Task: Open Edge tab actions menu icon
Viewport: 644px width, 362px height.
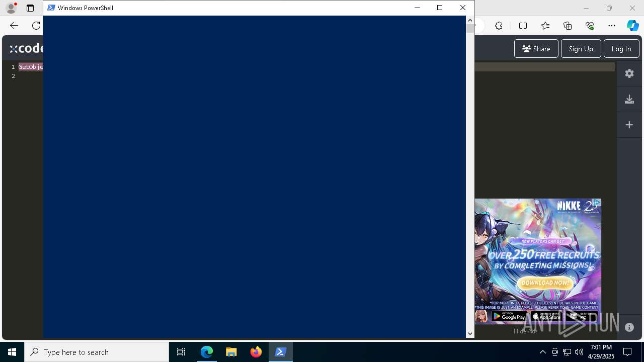Action: (x=30, y=8)
